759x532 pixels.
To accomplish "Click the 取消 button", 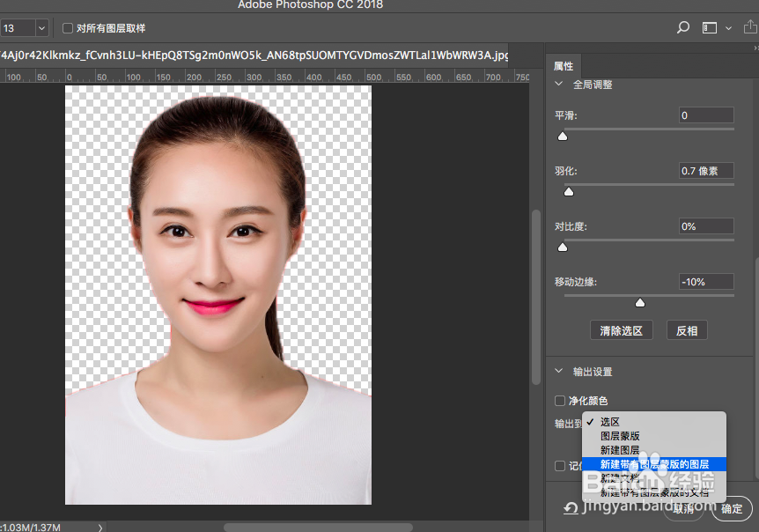I will pyautogui.click(x=683, y=508).
